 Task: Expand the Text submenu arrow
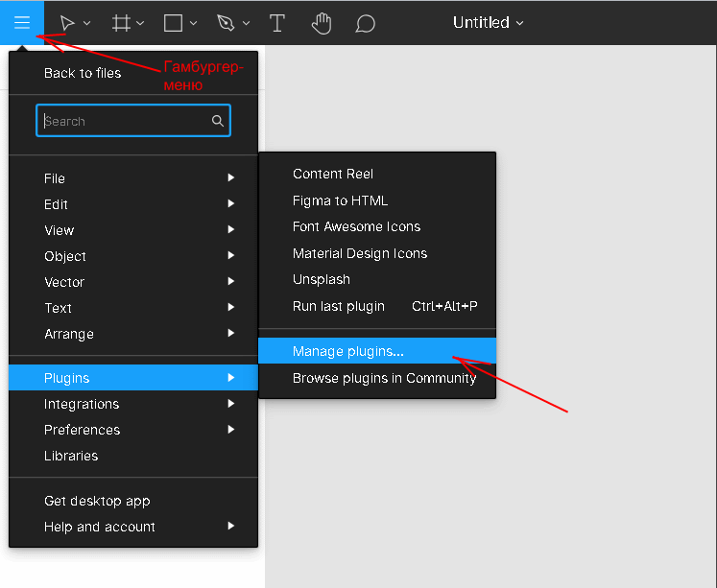231,307
